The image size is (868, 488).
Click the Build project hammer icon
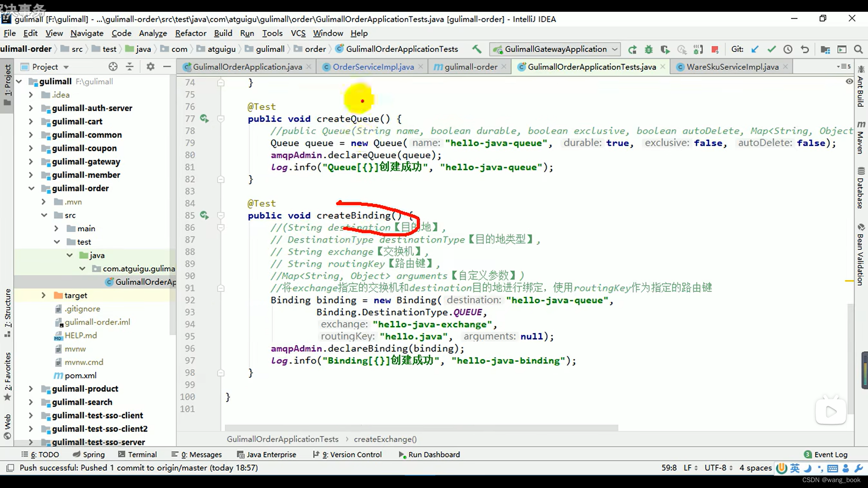click(x=476, y=49)
